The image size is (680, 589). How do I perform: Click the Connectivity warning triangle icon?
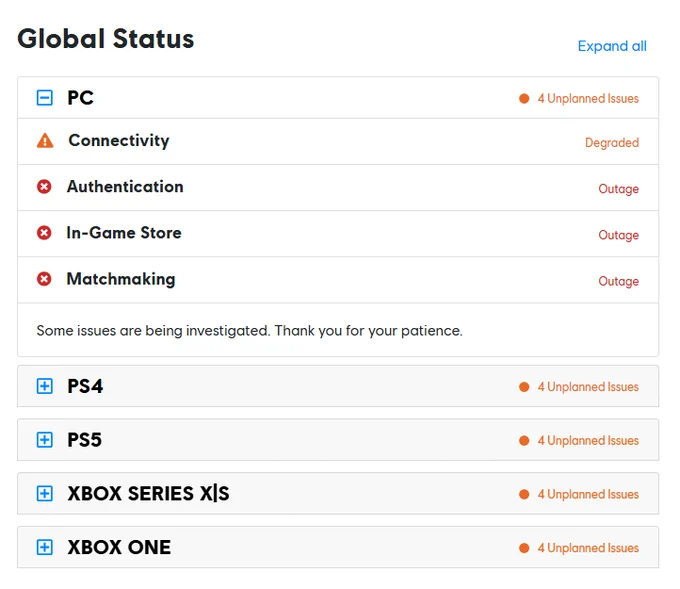[x=45, y=141]
